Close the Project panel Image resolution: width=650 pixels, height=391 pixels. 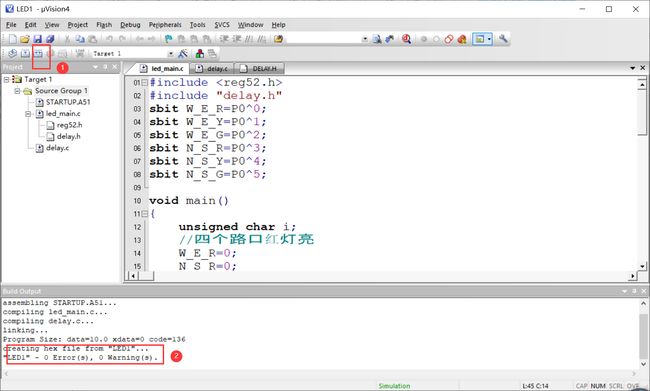pyautogui.click(x=115, y=67)
